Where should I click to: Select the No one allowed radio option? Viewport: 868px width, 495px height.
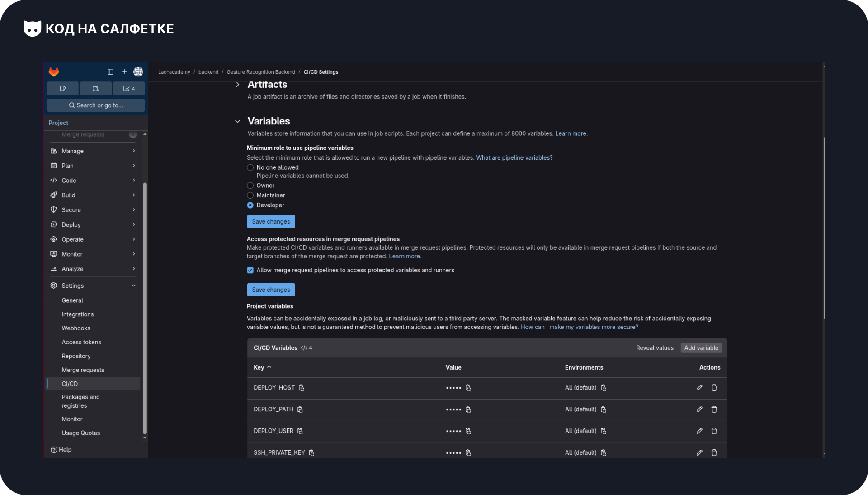tap(250, 167)
